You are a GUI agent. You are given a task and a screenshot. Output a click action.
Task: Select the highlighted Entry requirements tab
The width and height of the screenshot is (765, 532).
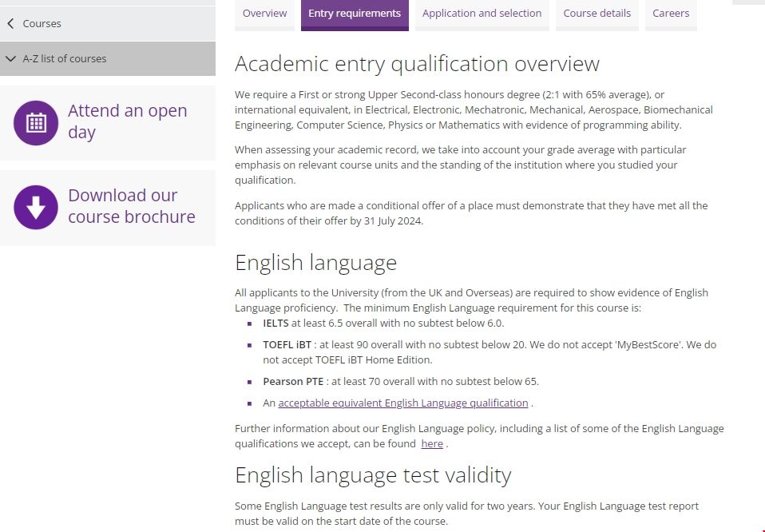coord(355,13)
